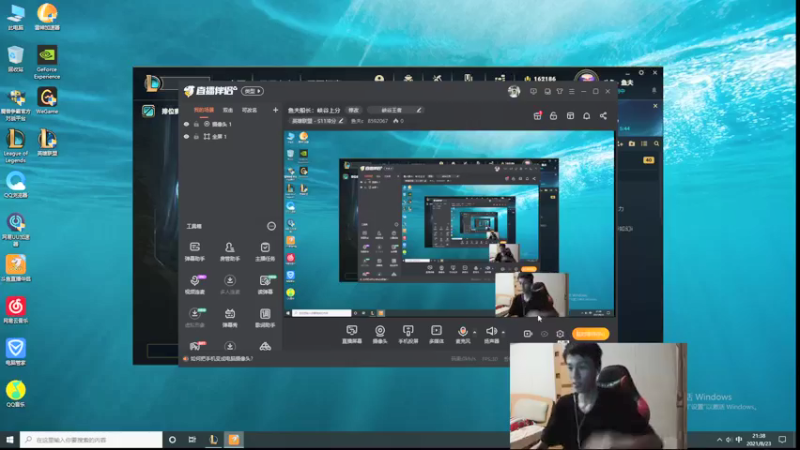800x450 pixels.
Task: Open the microphone tool with purple badge
Action: click(195, 285)
